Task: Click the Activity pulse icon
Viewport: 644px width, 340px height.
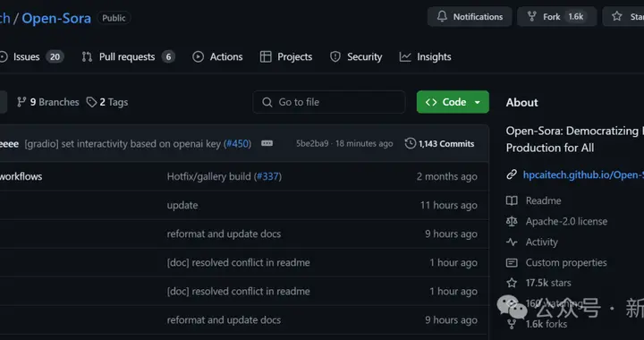Action: click(x=512, y=242)
